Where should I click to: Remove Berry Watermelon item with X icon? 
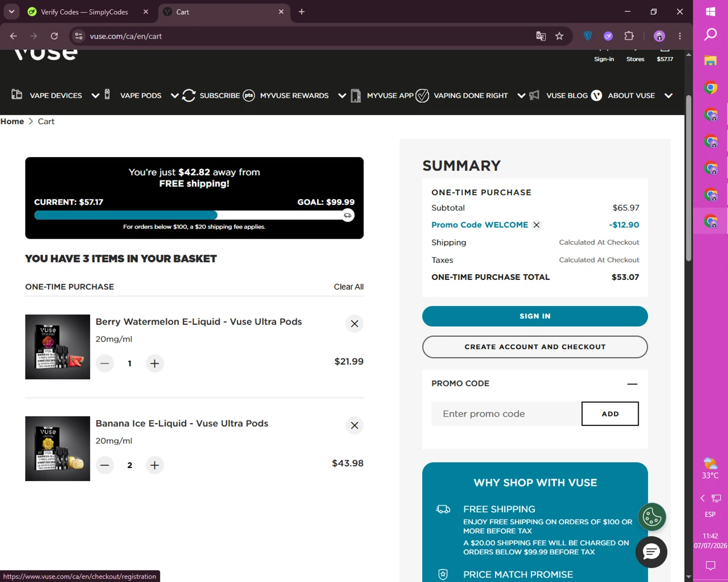pos(354,323)
